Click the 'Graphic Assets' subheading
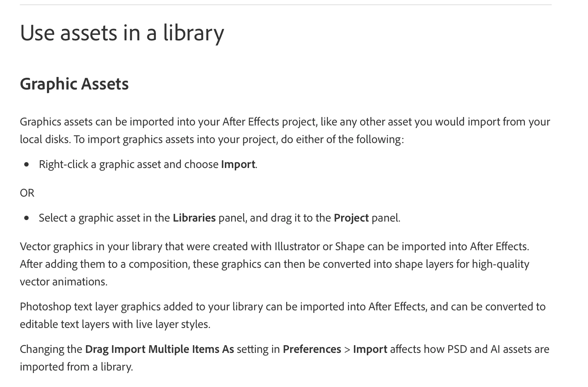 click(74, 84)
